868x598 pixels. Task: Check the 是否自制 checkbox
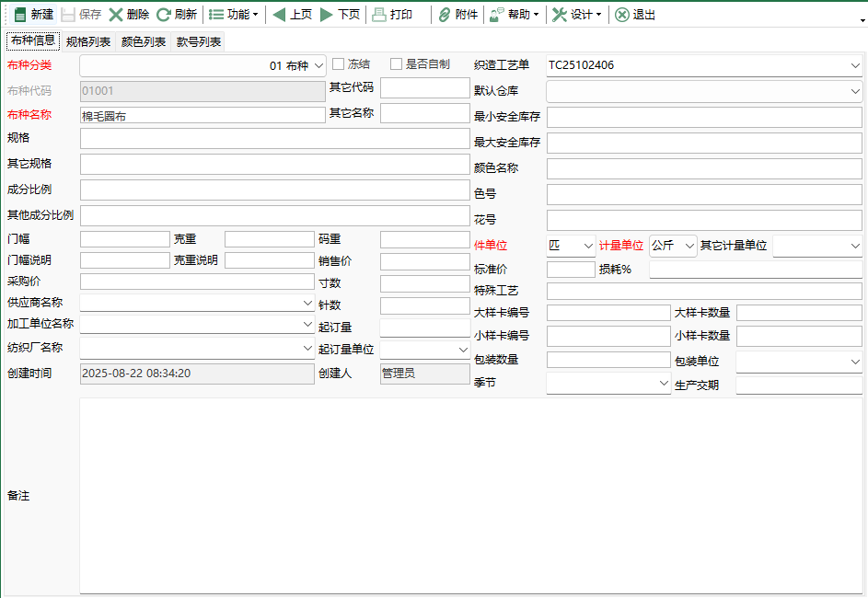point(397,63)
